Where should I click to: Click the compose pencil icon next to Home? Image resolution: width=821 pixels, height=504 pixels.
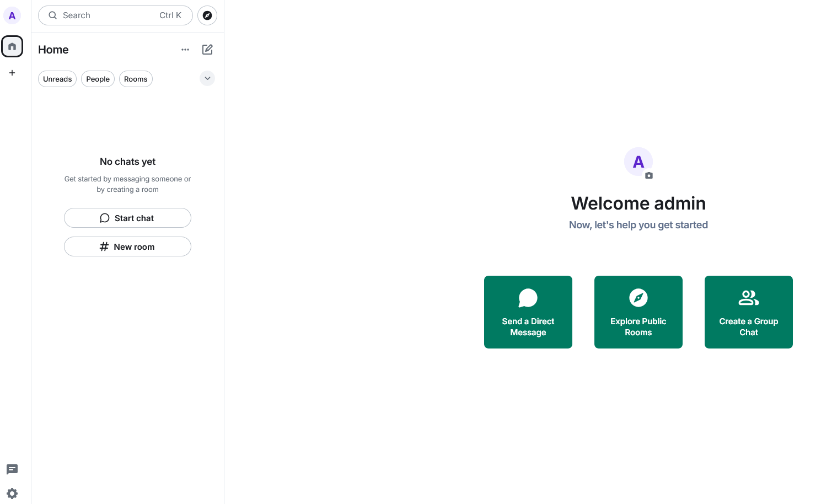[x=207, y=50]
